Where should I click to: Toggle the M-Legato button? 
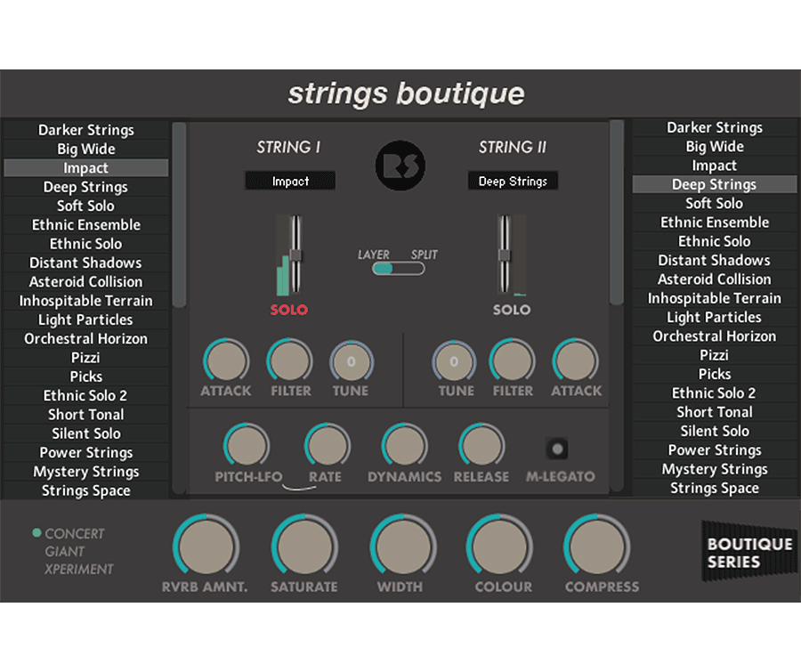coord(557,449)
